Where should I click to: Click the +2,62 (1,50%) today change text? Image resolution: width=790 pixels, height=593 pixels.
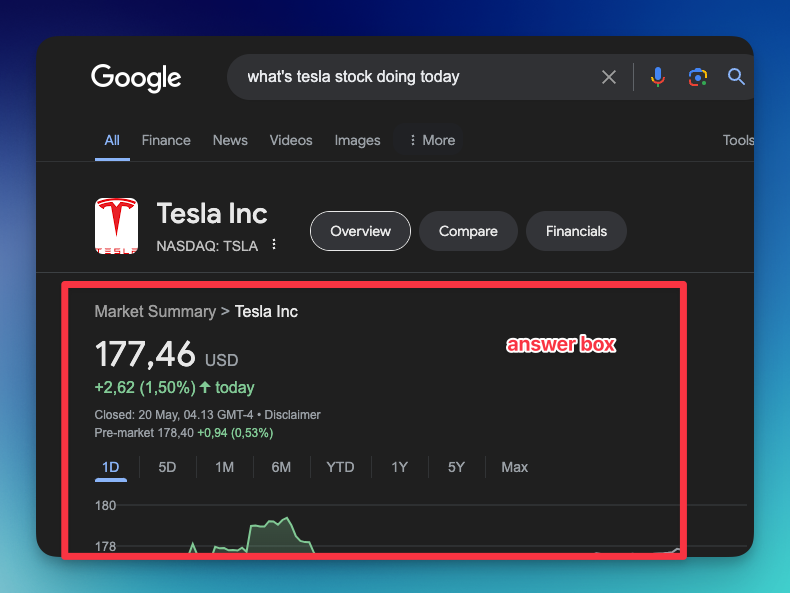click(x=174, y=387)
